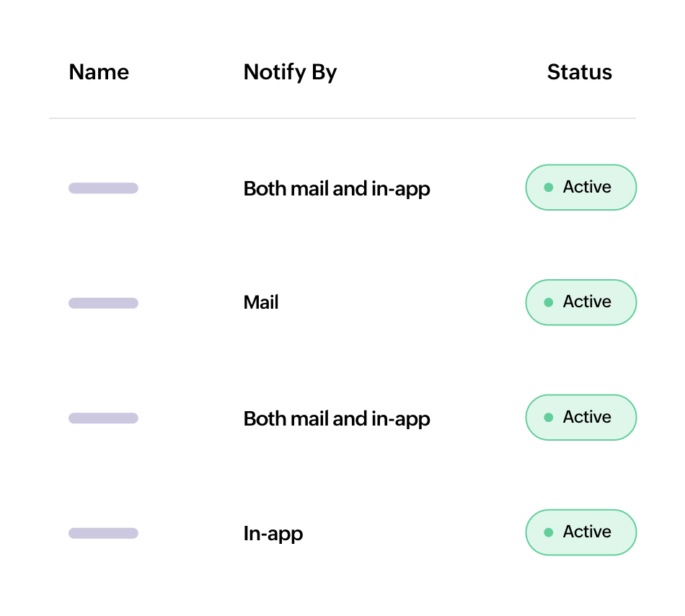Toggle the Active status of the first row
This screenshot has height=616, width=685.
point(581,188)
